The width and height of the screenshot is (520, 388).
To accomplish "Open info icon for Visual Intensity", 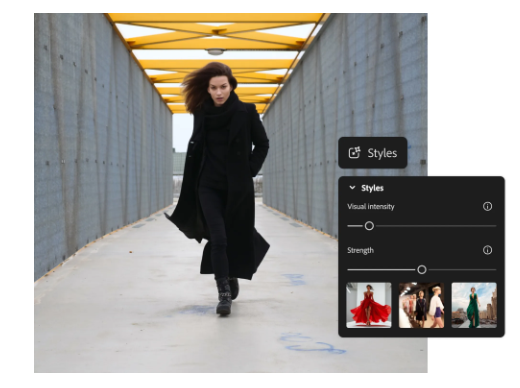I will (487, 206).
